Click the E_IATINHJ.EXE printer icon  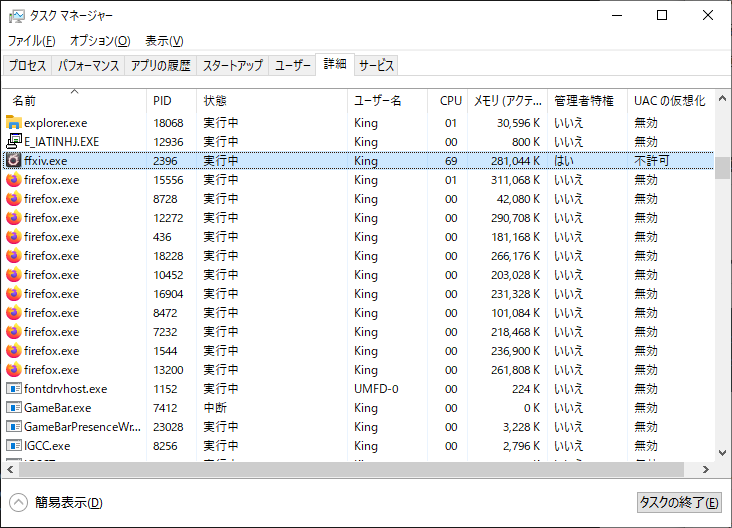(x=14, y=142)
